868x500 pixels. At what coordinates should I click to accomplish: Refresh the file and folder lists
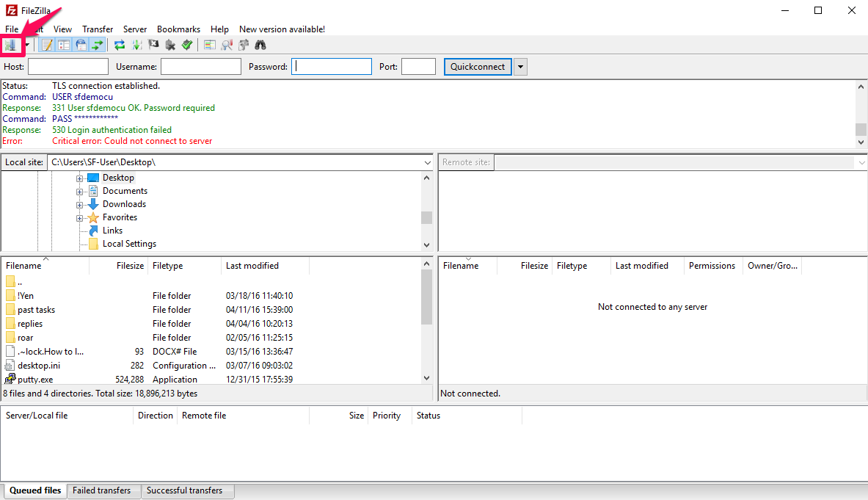pos(120,45)
